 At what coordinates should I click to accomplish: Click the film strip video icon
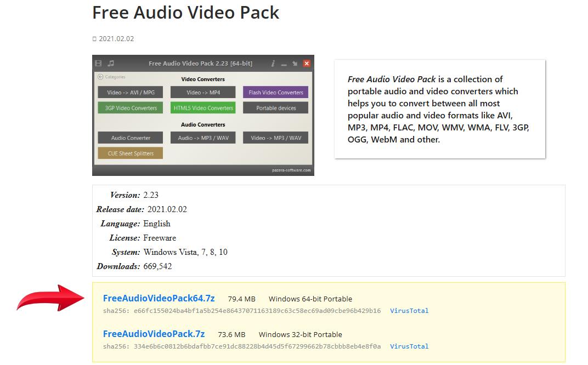(98, 64)
